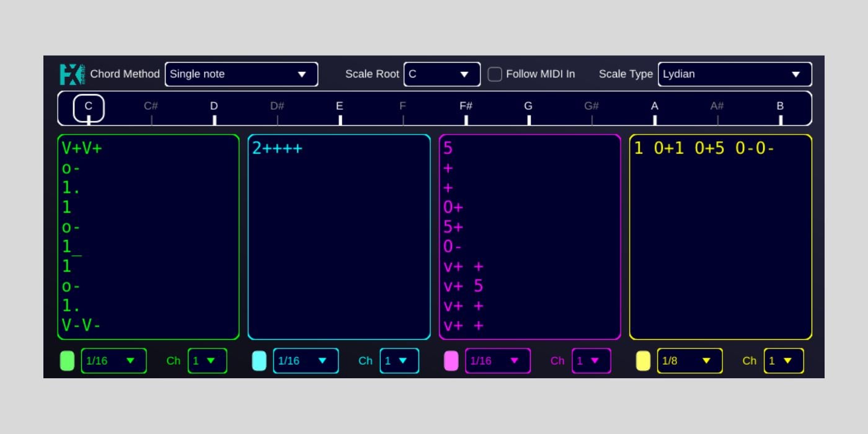Toggle the cyan lane swatch

[x=259, y=360]
